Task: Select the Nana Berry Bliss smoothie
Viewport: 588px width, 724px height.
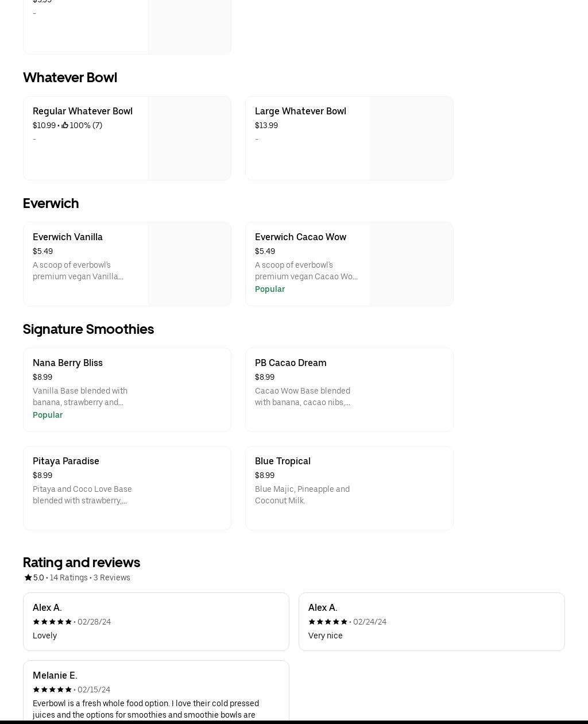Action: click(x=127, y=390)
